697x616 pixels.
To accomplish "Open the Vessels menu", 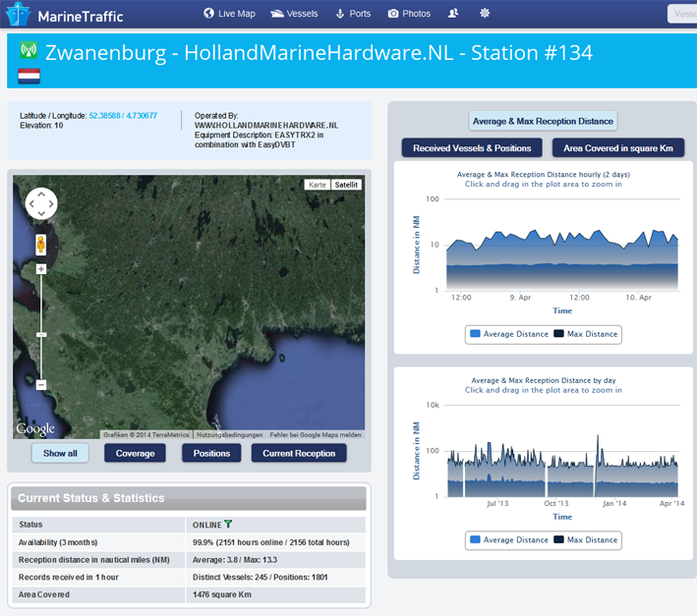I will (294, 14).
